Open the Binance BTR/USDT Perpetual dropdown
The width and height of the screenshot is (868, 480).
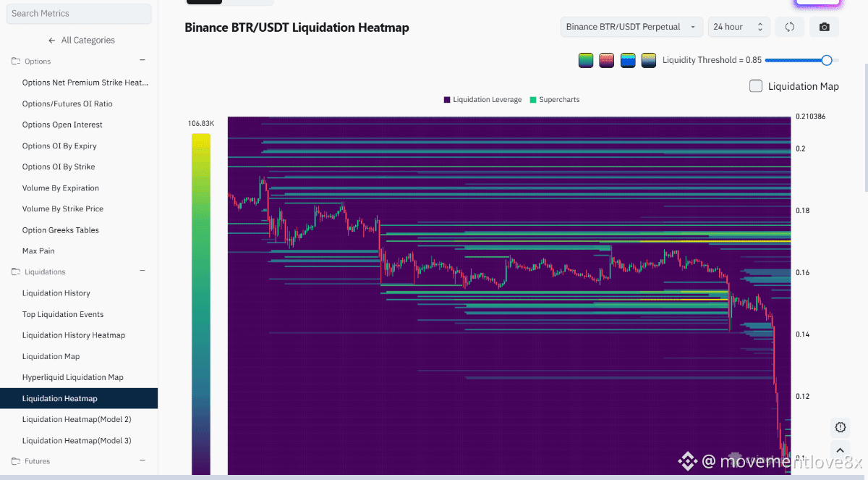(631, 27)
